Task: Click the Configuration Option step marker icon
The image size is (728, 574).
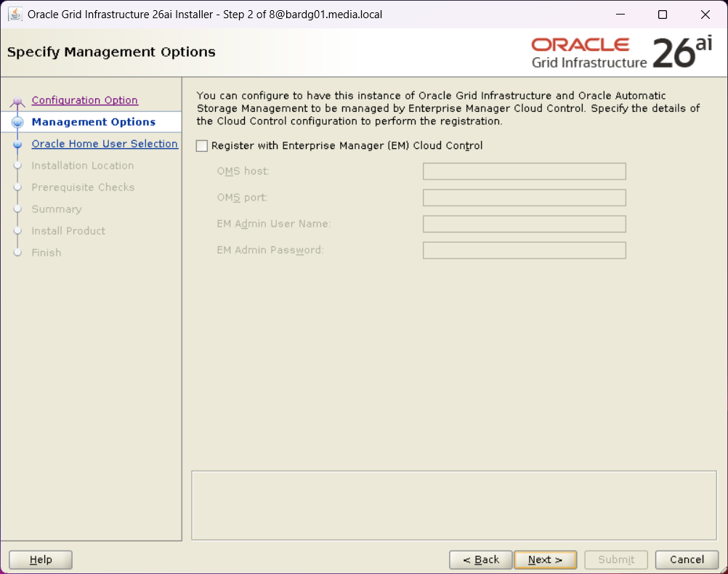Action: pyautogui.click(x=17, y=101)
